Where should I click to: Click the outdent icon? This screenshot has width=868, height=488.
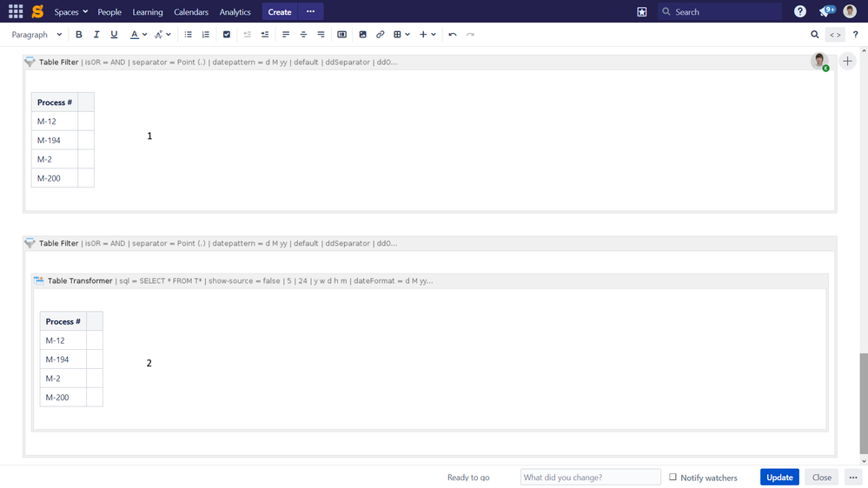pos(248,35)
